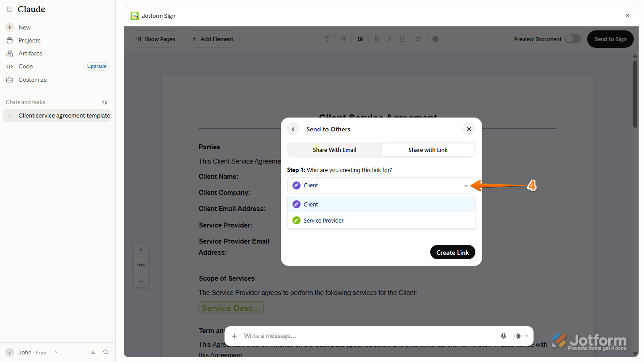
Task: Click the font size icon
Action: click(x=343, y=39)
